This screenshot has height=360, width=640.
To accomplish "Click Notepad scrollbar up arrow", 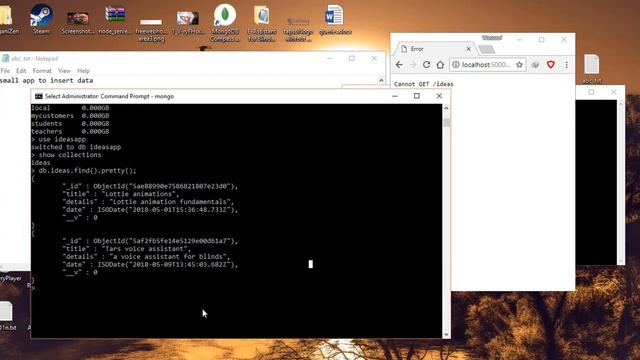I will pyautogui.click(x=381, y=80).
